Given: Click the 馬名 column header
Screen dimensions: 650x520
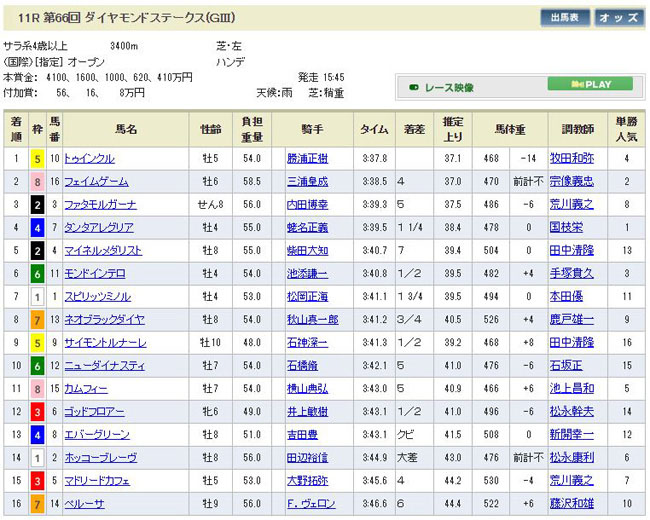Looking at the screenshot, I should pyautogui.click(x=126, y=130).
